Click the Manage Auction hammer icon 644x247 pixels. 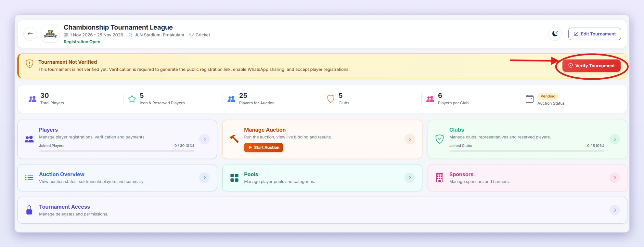[234, 139]
